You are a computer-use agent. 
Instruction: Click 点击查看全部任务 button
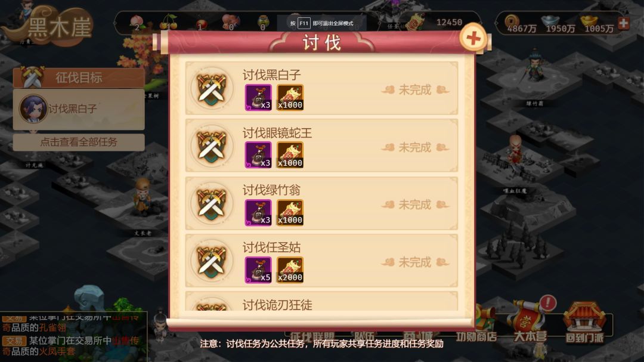tap(79, 142)
